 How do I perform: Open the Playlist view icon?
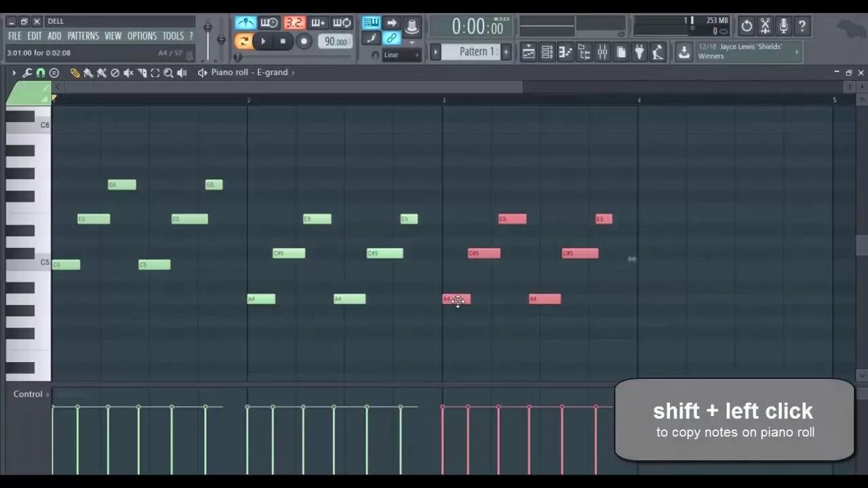[x=529, y=52]
